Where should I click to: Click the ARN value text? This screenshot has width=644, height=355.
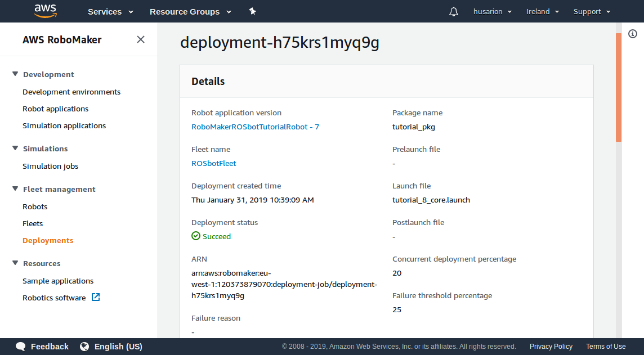click(284, 284)
